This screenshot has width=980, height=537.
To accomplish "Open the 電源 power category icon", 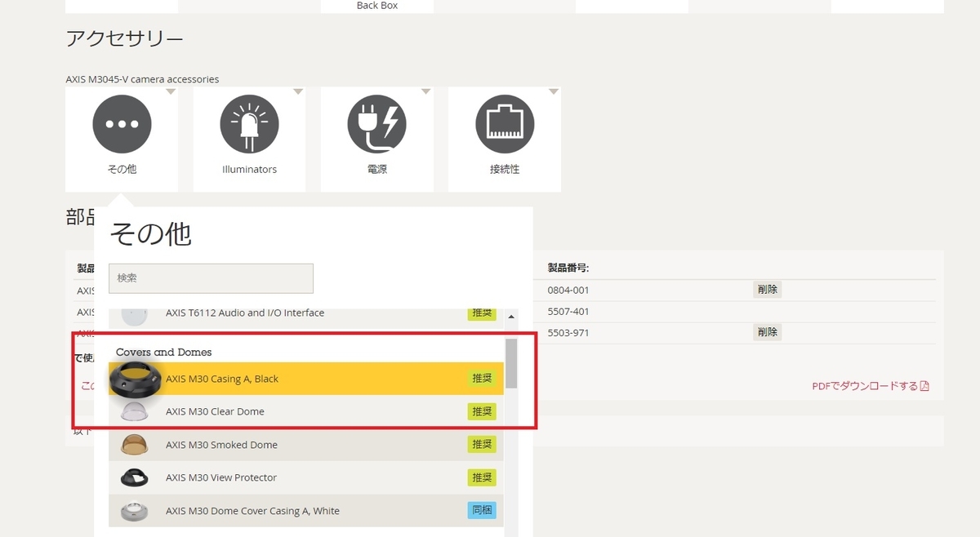I will click(376, 125).
